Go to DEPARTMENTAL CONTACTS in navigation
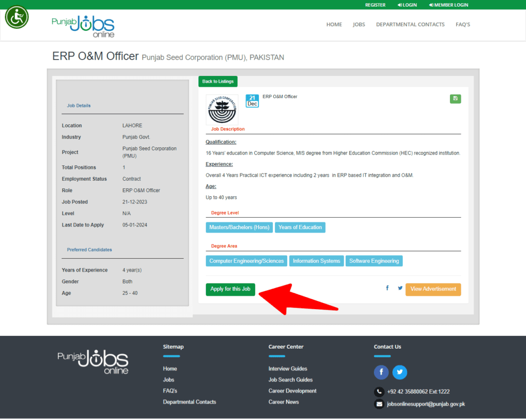The height and width of the screenshot is (420, 526). click(x=410, y=25)
